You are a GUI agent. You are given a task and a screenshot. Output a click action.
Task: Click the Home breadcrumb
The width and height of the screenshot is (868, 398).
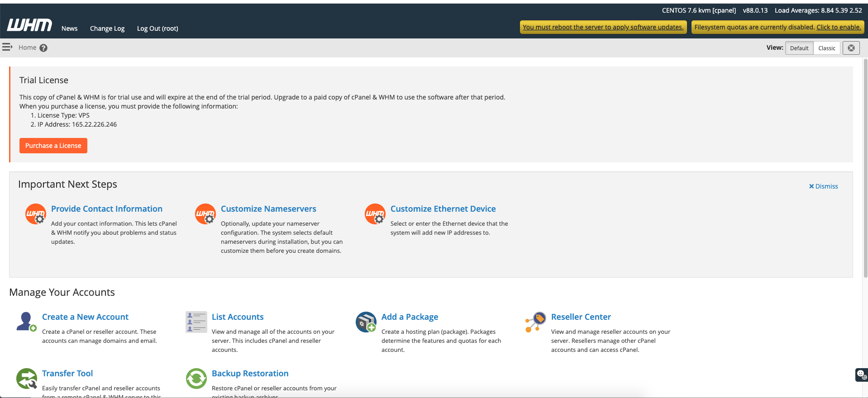(28, 47)
